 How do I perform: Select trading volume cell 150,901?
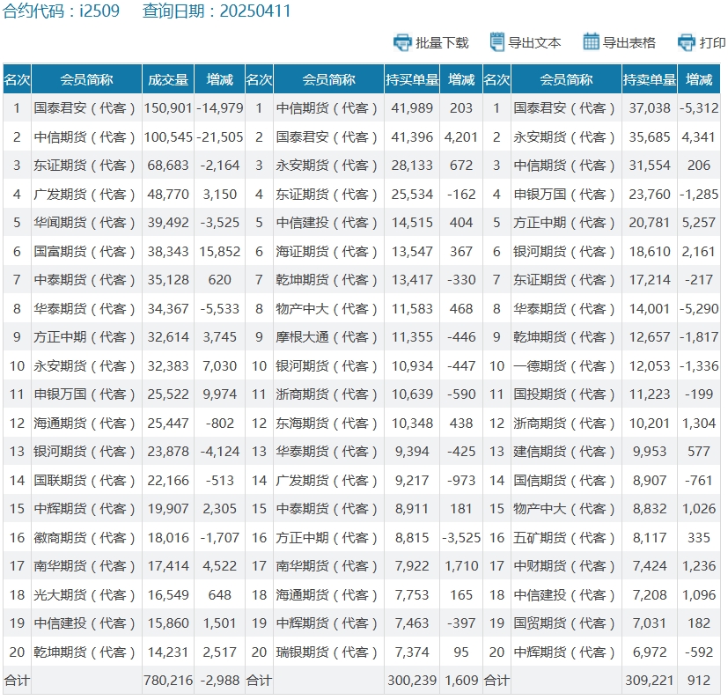[x=168, y=108]
